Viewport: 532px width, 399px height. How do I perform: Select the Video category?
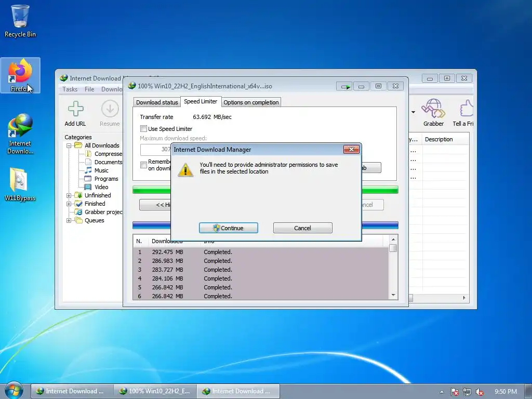click(x=97, y=187)
